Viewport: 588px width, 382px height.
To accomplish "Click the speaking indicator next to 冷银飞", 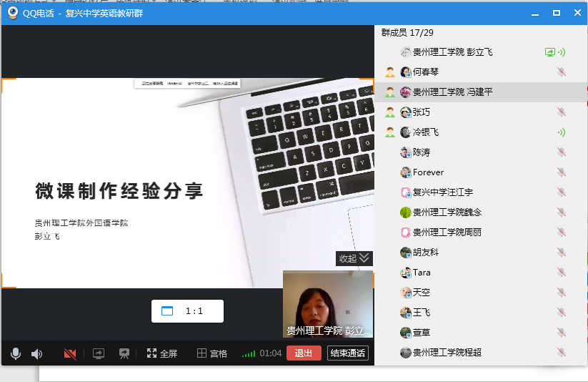I will [561, 132].
